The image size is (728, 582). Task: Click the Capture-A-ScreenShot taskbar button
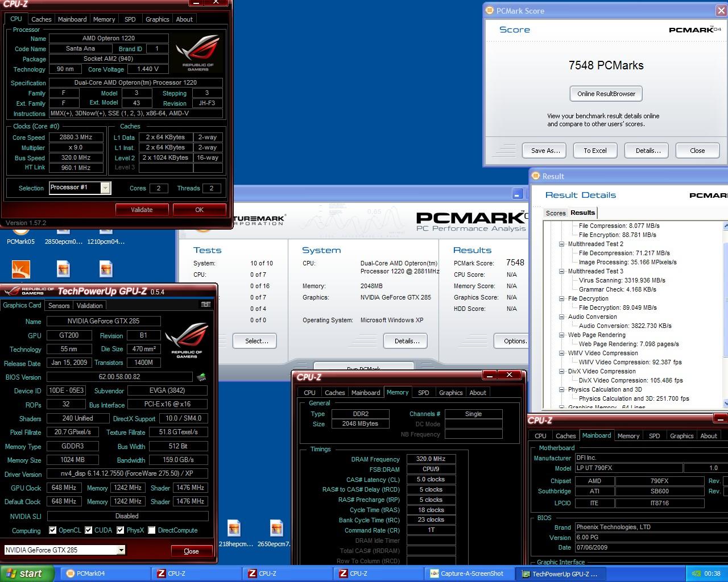[470, 573]
